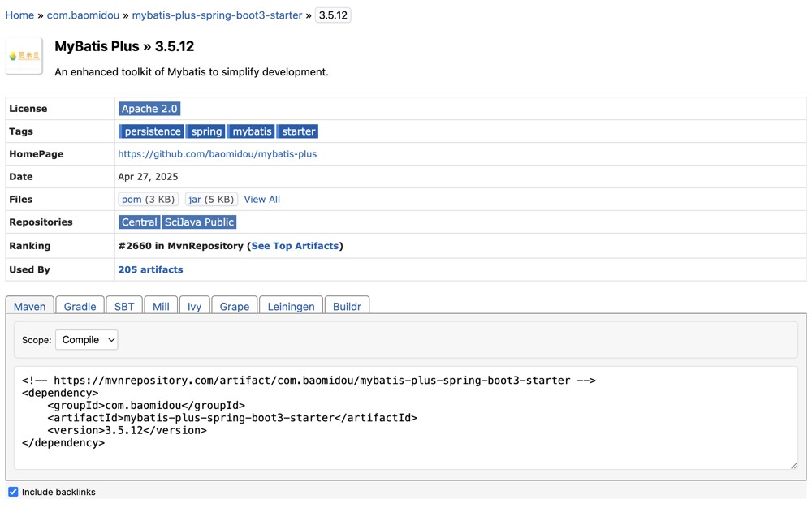Switch to the Ivy tab
The image size is (812, 508).
coord(194,306)
